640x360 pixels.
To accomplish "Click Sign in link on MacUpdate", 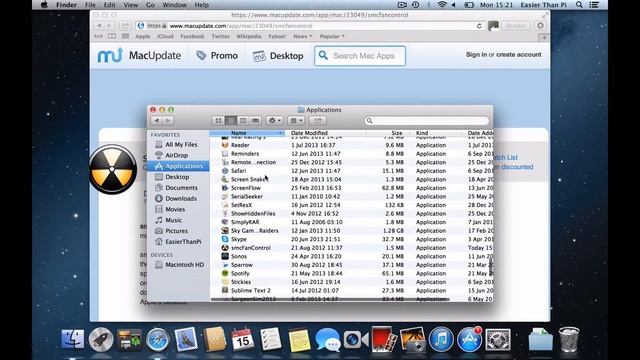I will pyautogui.click(x=476, y=54).
